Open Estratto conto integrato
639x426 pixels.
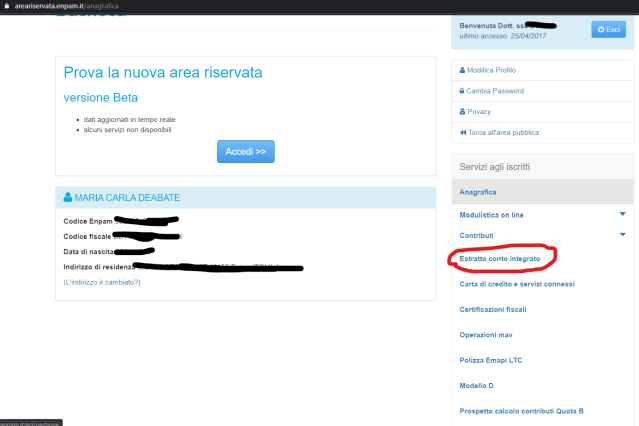pos(500,259)
